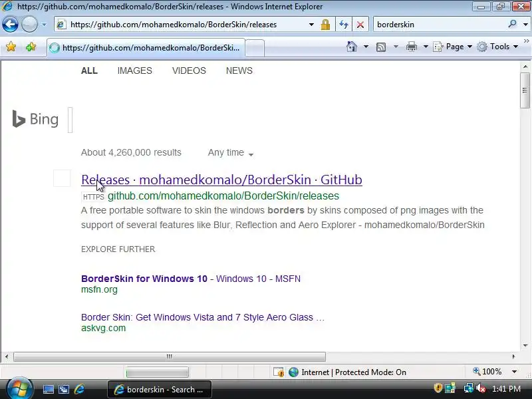This screenshot has height=399, width=532.
Task: Click the horizontal scroll left arrow
Action: coord(7,356)
